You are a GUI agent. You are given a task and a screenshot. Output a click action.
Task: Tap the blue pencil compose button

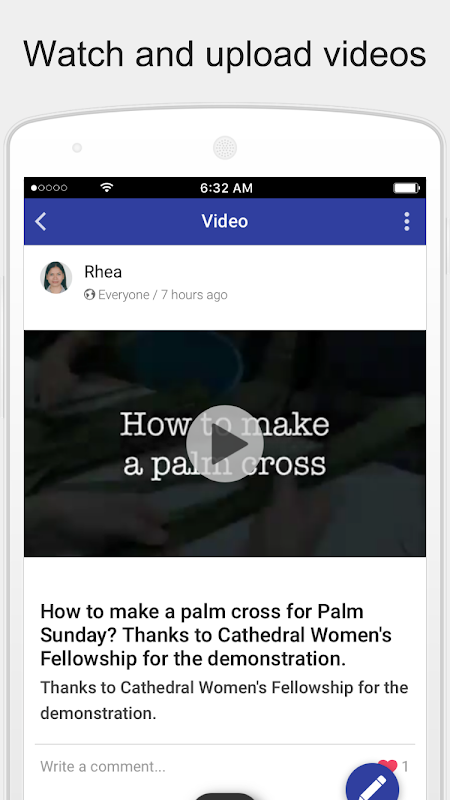373,782
